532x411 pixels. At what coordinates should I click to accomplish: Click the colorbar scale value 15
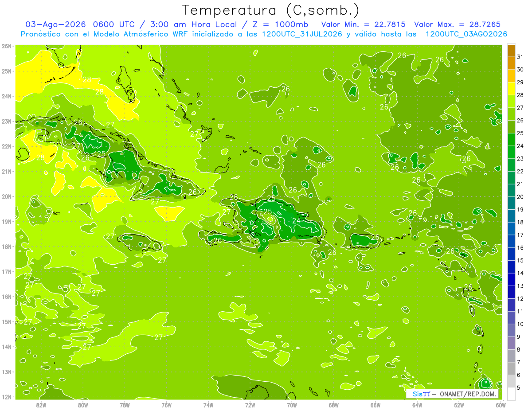[520, 260]
